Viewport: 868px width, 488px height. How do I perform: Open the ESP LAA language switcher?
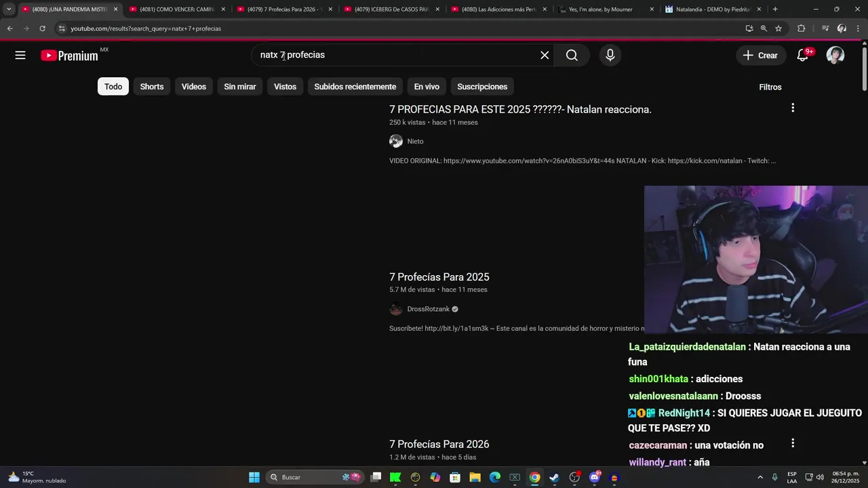(x=792, y=477)
